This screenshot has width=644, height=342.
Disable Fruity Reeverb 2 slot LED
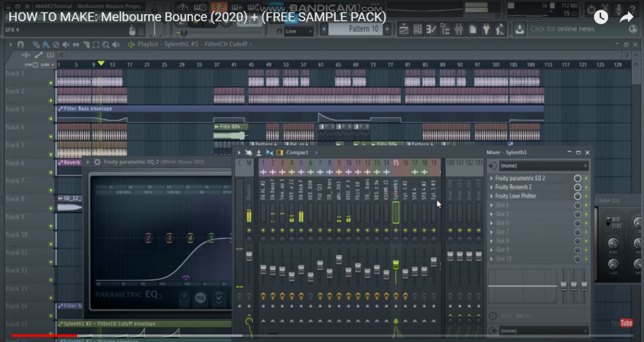pyautogui.click(x=586, y=187)
